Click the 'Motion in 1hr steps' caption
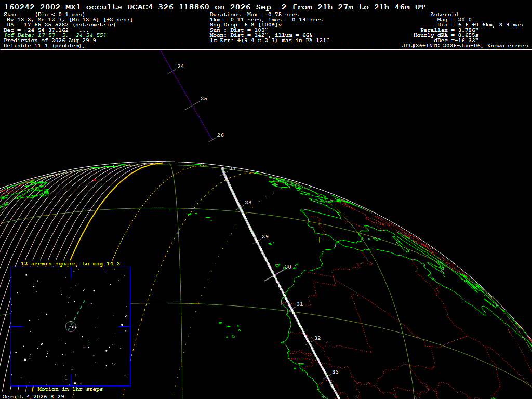 tap(70, 389)
